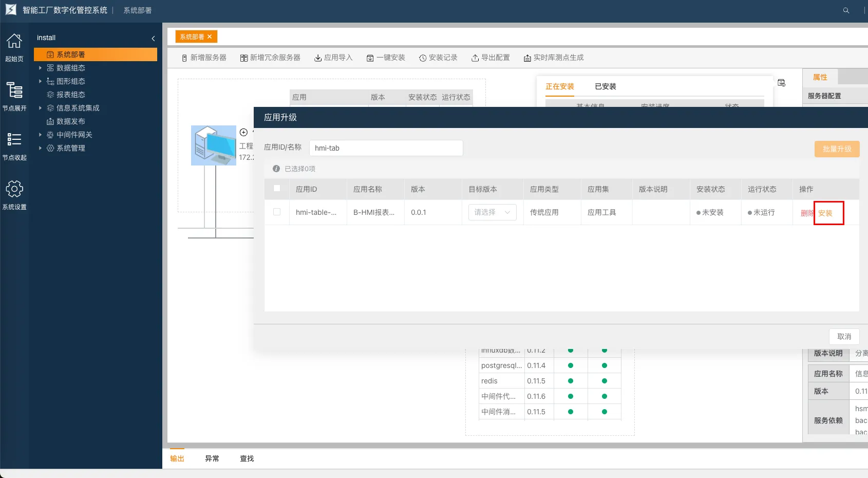Screen dimensions: 868x478
Task: Open 系统设置 gear icon in sidebar
Action: (x=14, y=189)
